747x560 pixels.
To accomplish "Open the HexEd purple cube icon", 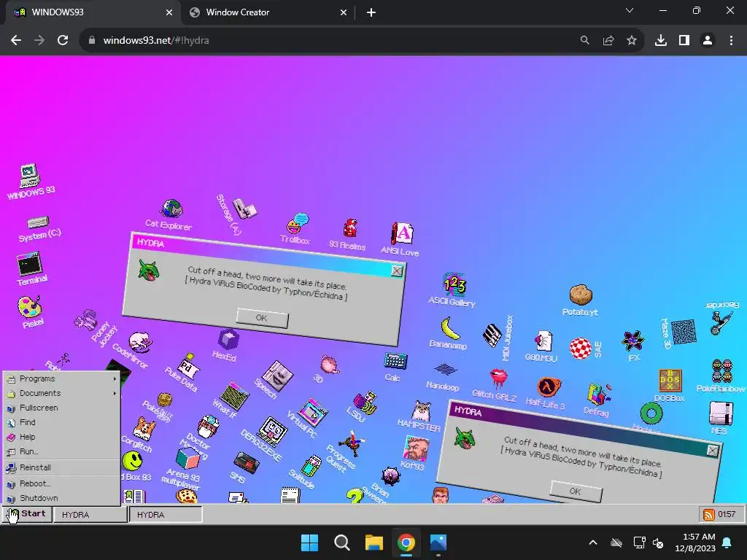I will pyautogui.click(x=228, y=340).
